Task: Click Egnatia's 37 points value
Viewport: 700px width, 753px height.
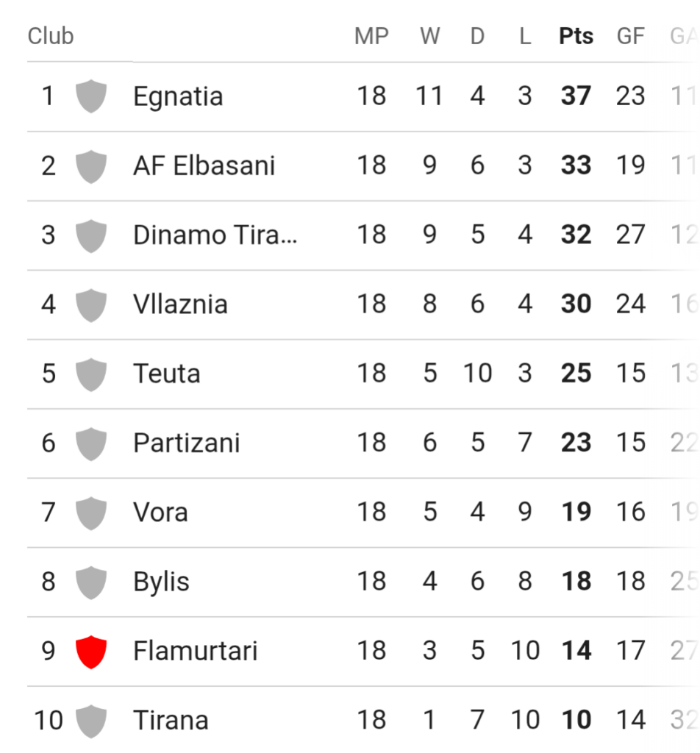Action: (576, 96)
